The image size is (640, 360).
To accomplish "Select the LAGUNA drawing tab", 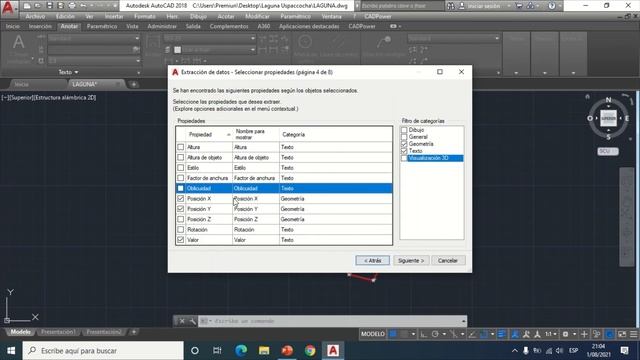I will pos(84,84).
